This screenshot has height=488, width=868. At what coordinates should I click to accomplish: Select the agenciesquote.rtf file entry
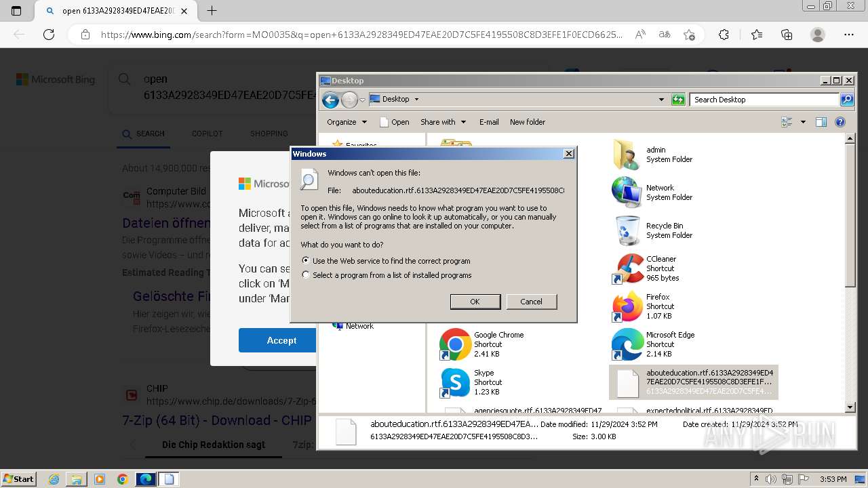click(x=521, y=410)
